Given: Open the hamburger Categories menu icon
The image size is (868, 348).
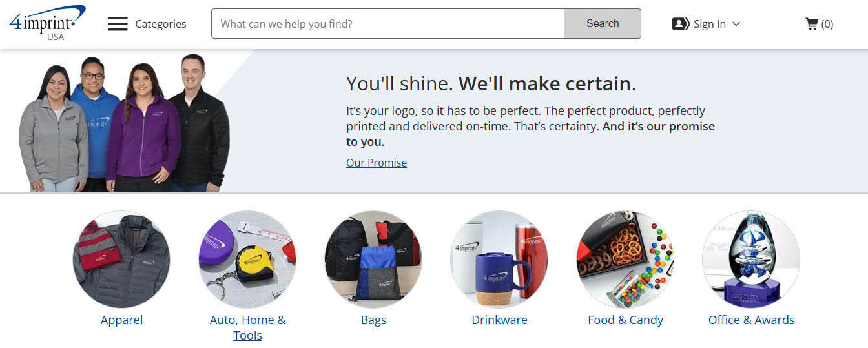Looking at the screenshot, I should 118,24.
